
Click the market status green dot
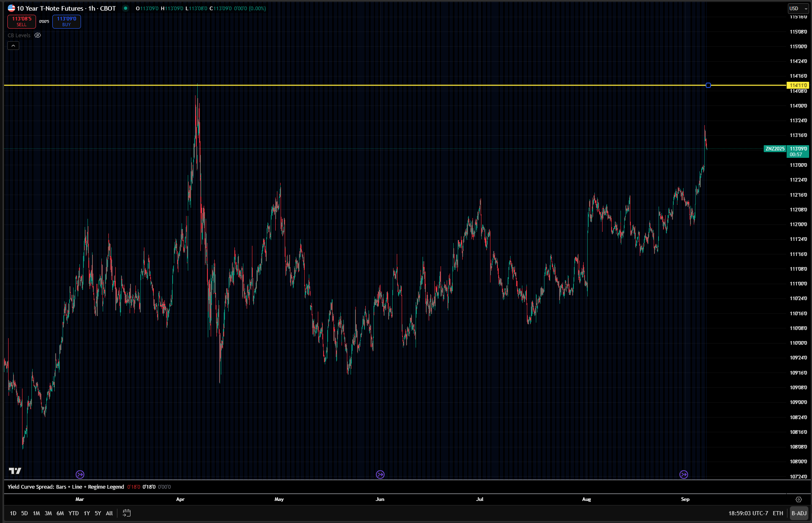click(x=126, y=8)
